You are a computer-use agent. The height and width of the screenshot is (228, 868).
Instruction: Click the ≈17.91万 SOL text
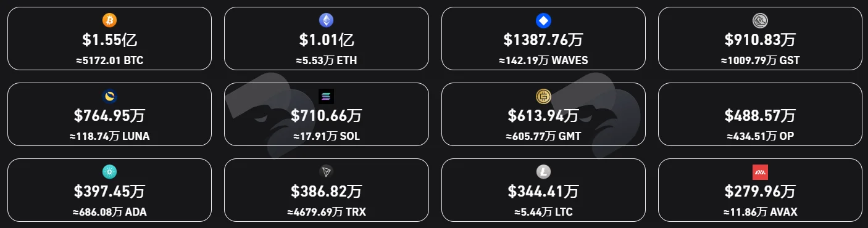click(327, 136)
